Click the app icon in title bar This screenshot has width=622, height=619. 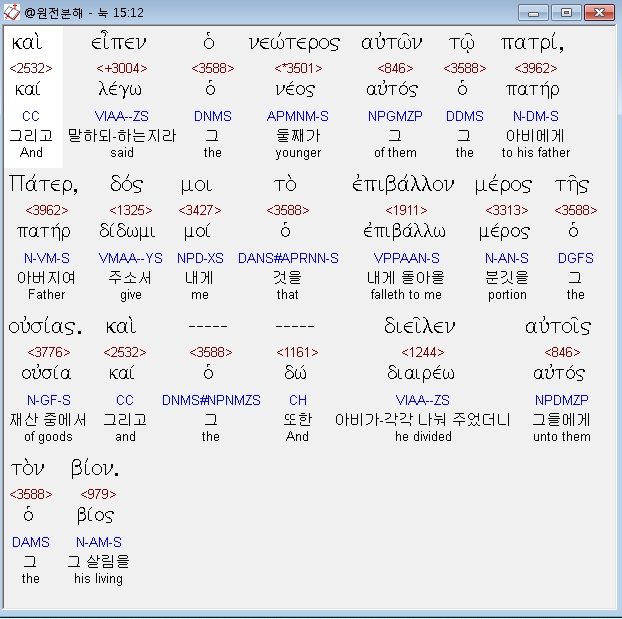[x=12, y=12]
